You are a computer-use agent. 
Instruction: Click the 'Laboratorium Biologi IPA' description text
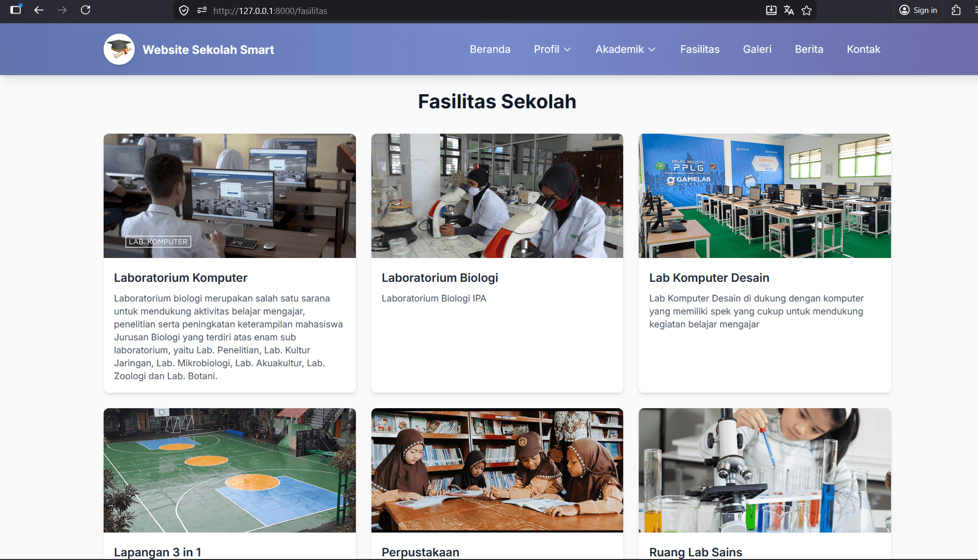(x=434, y=298)
